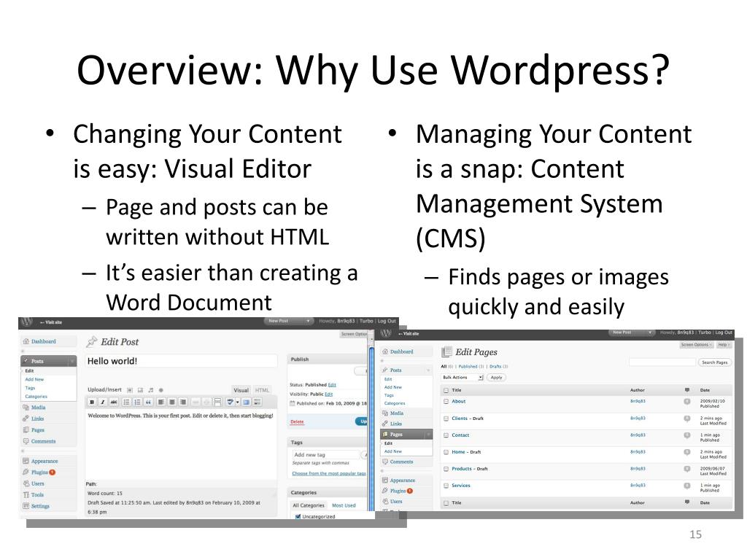
Task: Click comment bubble icon in Clients row
Action: pyautogui.click(x=687, y=419)
